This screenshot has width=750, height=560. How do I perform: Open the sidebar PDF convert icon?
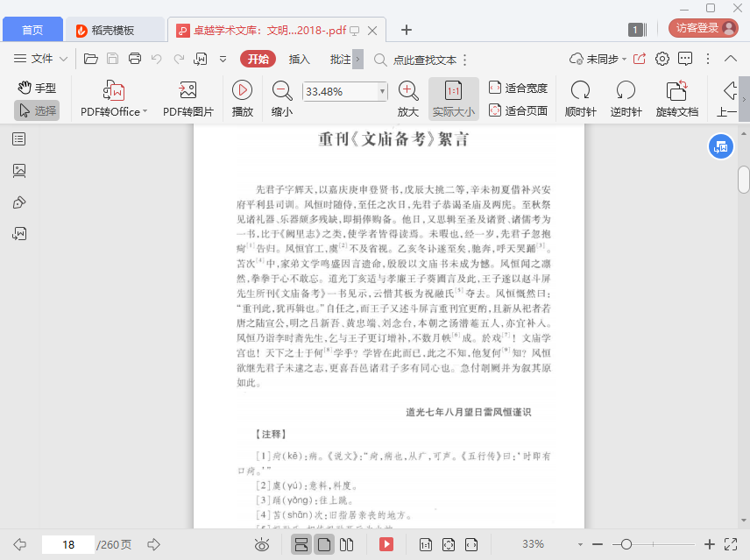tap(19, 234)
